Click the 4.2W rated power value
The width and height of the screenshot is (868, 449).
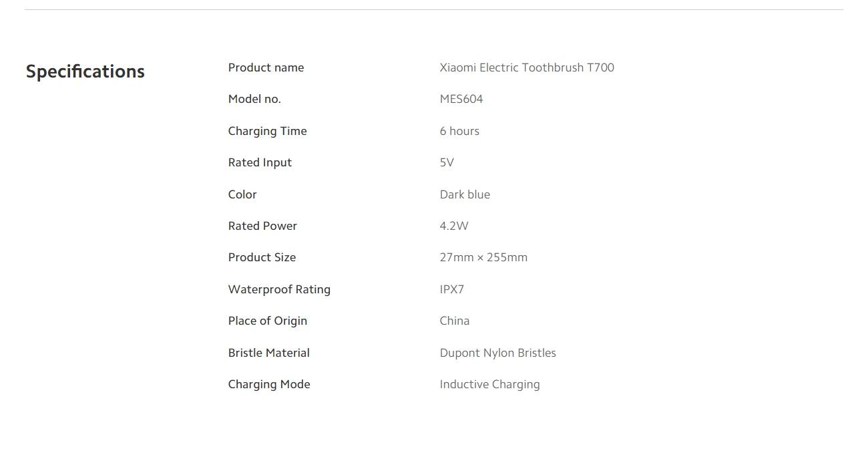(454, 226)
